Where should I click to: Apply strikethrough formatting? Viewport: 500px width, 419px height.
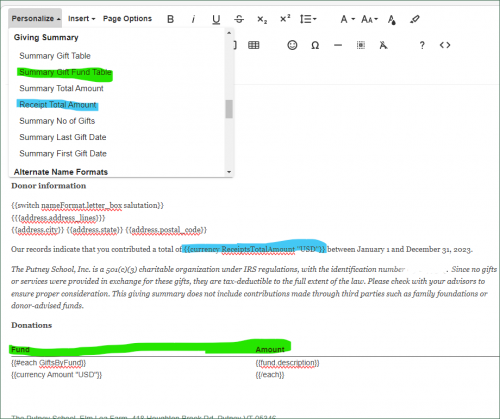pos(239,19)
